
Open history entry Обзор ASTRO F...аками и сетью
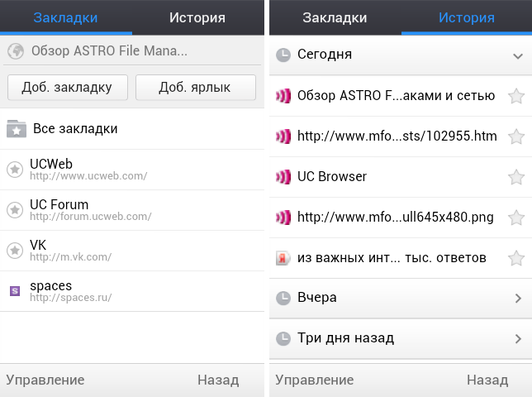coord(396,95)
